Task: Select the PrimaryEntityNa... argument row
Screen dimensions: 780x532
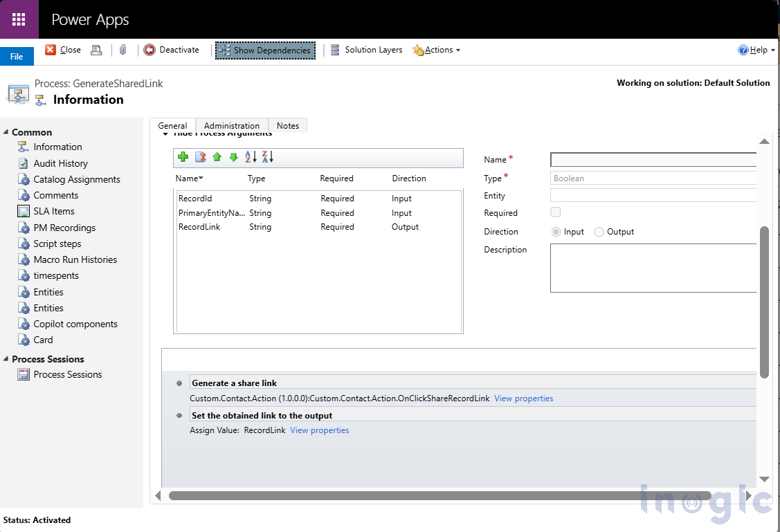Action: coord(318,213)
